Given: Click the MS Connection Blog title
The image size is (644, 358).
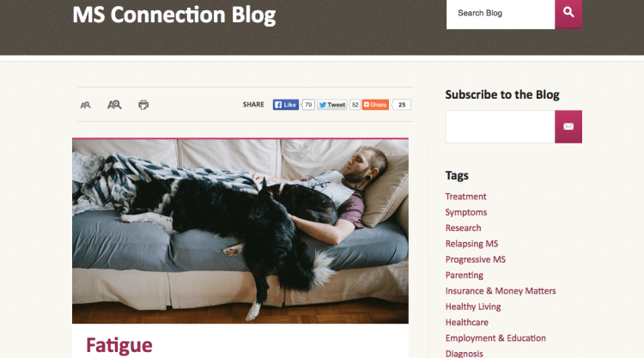Looking at the screenshot, I should point(174,15).
